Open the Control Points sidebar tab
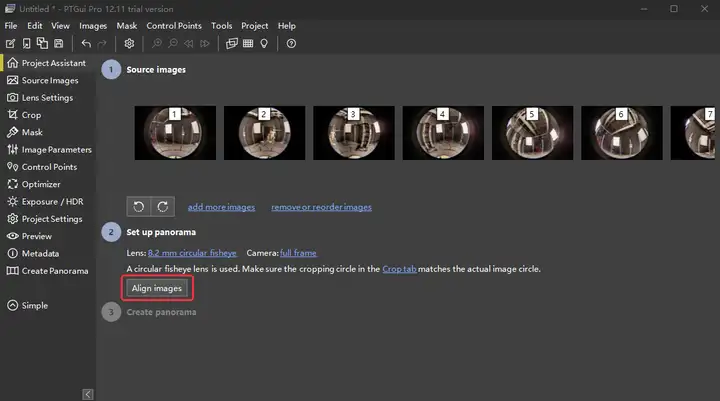The width and height of the screenshot is (720, 401). (42, 167)
